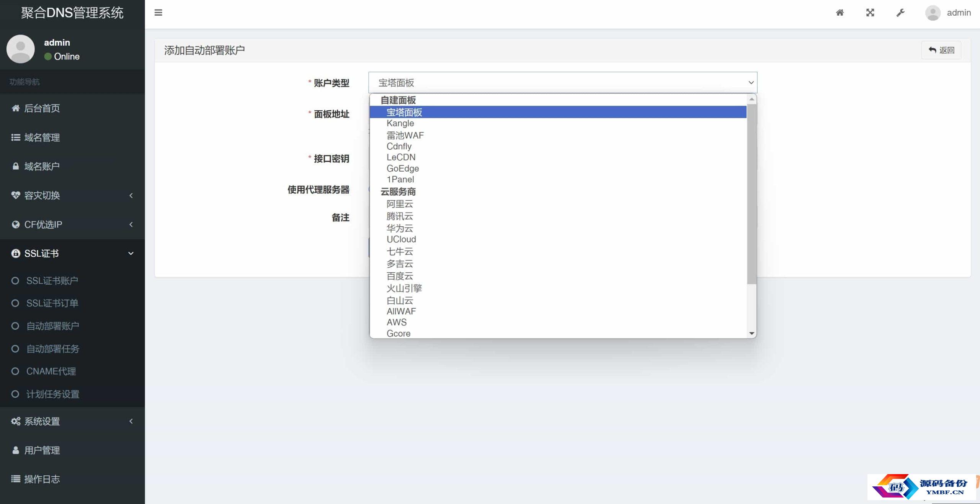Select 火山引擎 option
This screenshot has height=504, width=980.
click(558, 288)
